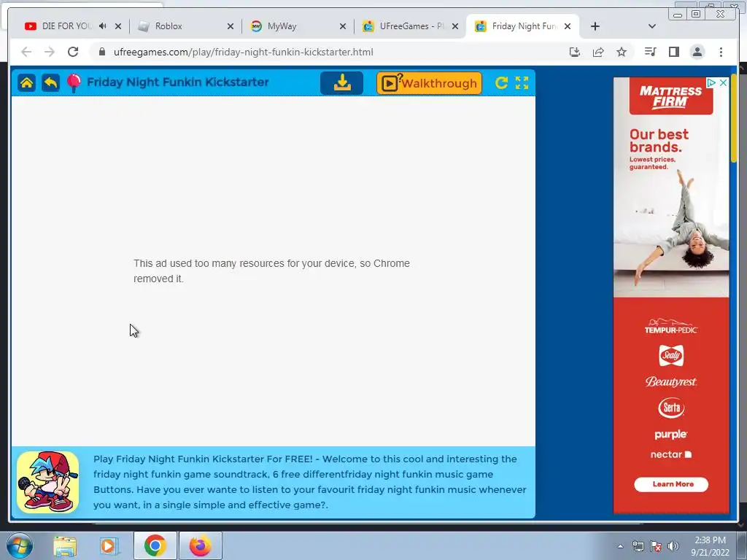747x560 pixels.
Task: Click the page vertical scrollbar
Action: [x=734, y=119]
